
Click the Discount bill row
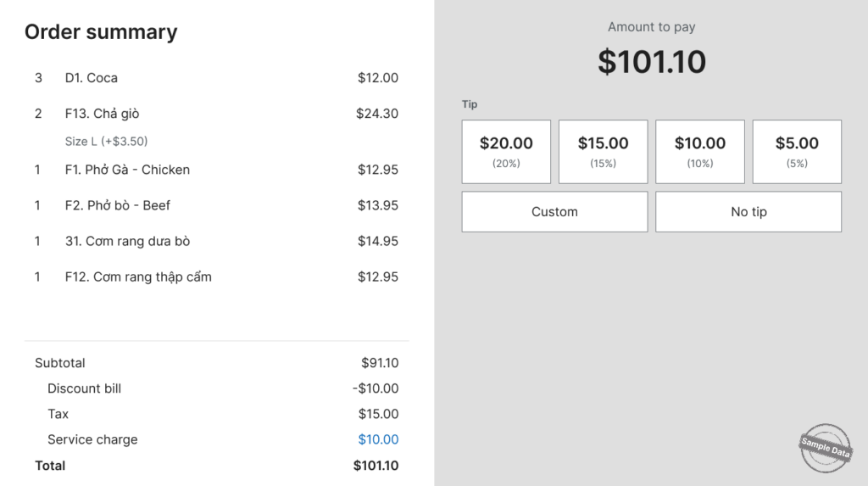point(216,388)
